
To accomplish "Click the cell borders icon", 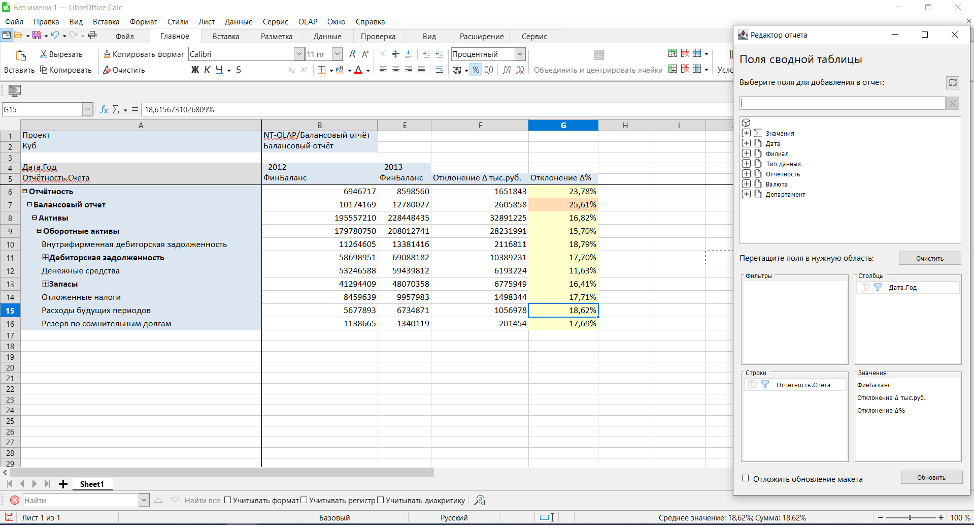I will click(x=322, y=70).
